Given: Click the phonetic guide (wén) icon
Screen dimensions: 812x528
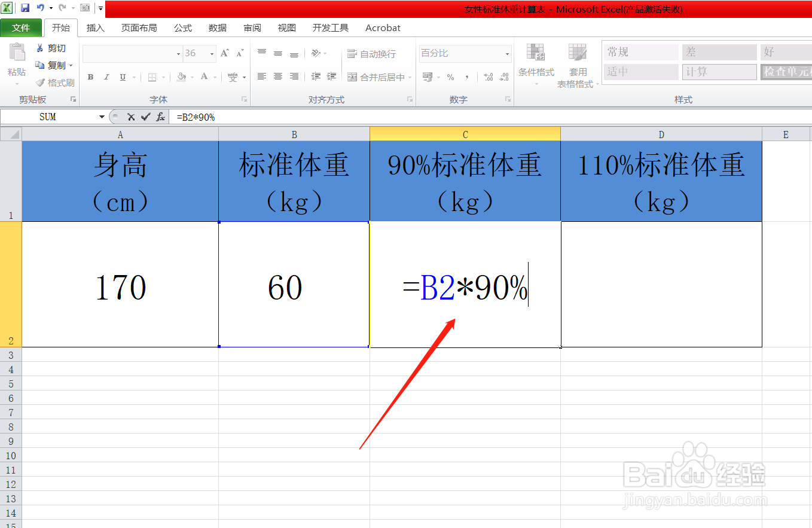Looking at the screenshot, I should coord(233,77).
